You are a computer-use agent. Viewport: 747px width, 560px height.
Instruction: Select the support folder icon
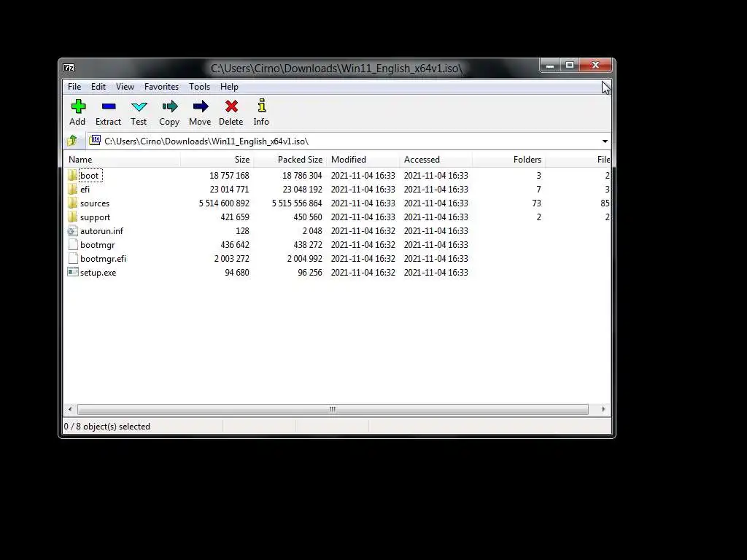(72, 217)
